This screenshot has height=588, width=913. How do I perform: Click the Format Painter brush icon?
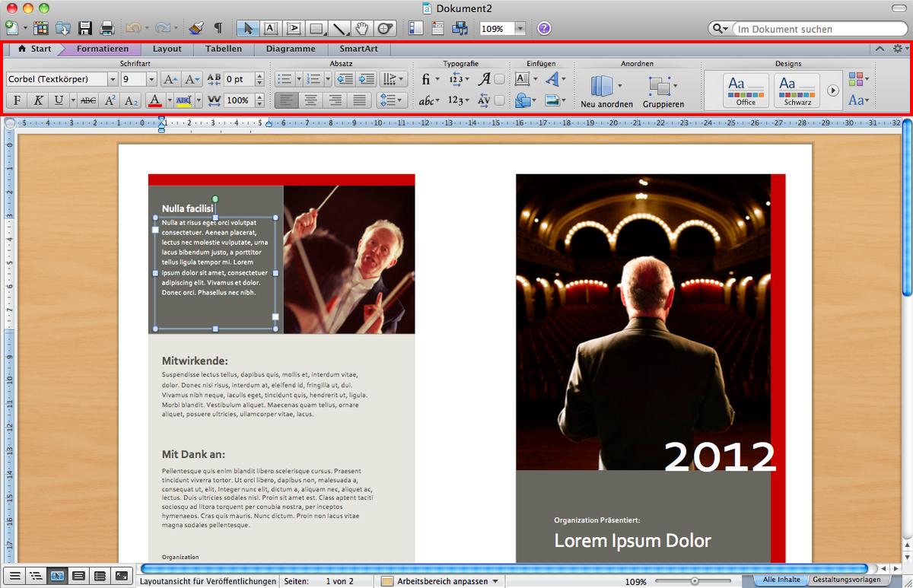tap(196, 28)
